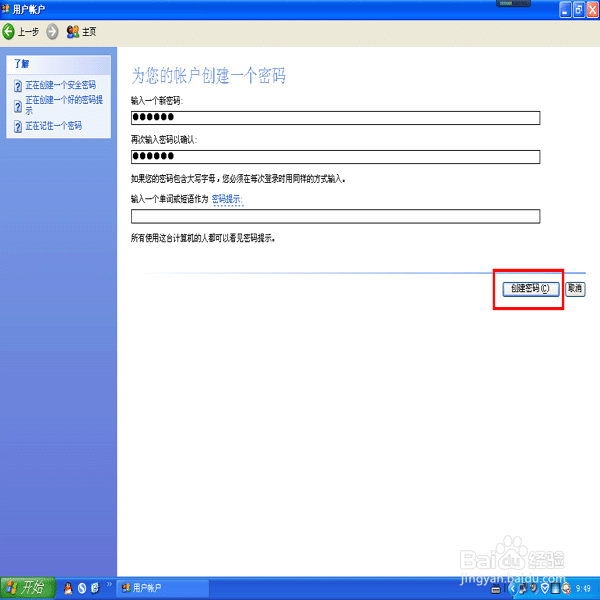Click the new password (输入一个新密码) field
The image size is (600, 600).
[x=335, y=117]
